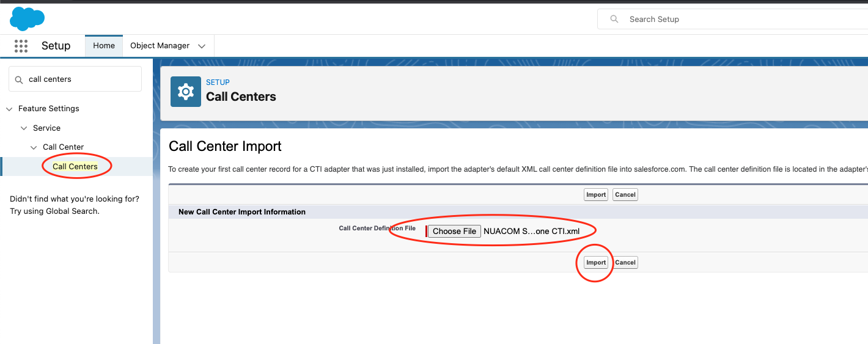Viewport: 868px width, 344px height.
Task: Click the Salesforce cloud logo
Action: [28, 19]
